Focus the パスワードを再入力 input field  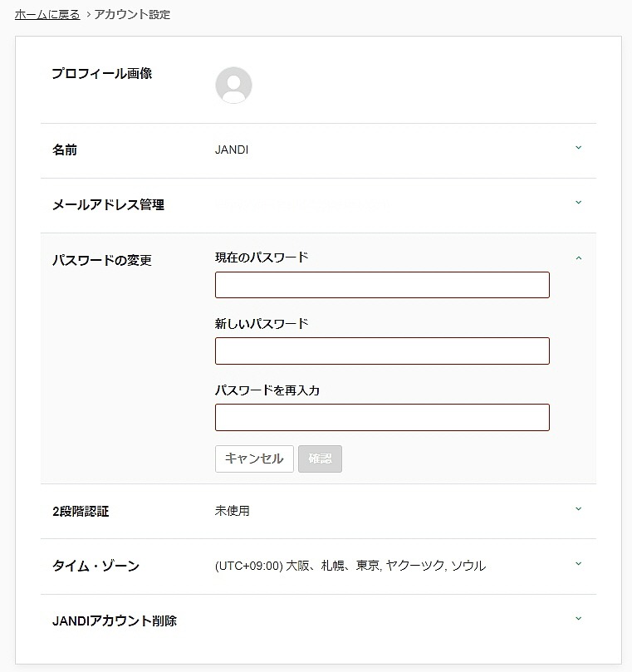pos(382,417)
